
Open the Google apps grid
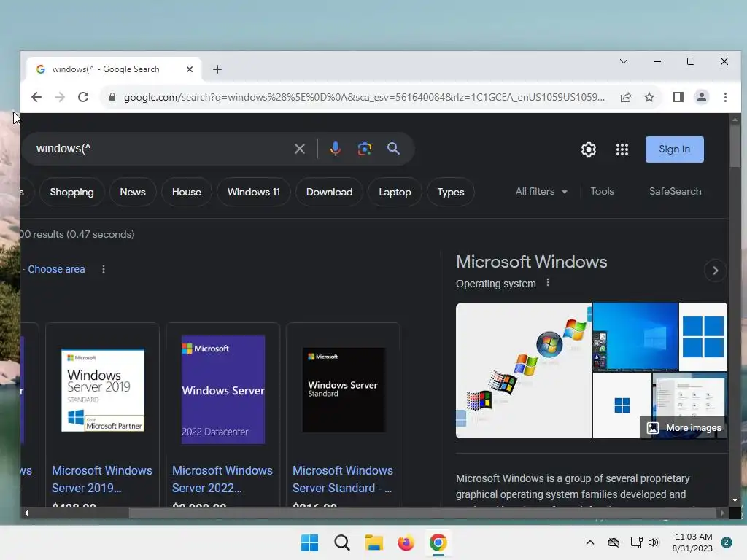622,149
